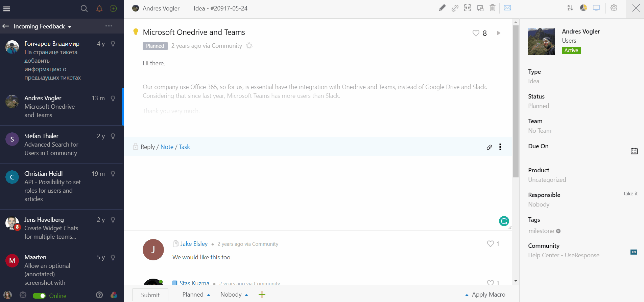Viewport: 644px width, 302px height.
Task: Click the Submit button
Action: [150, 295]
